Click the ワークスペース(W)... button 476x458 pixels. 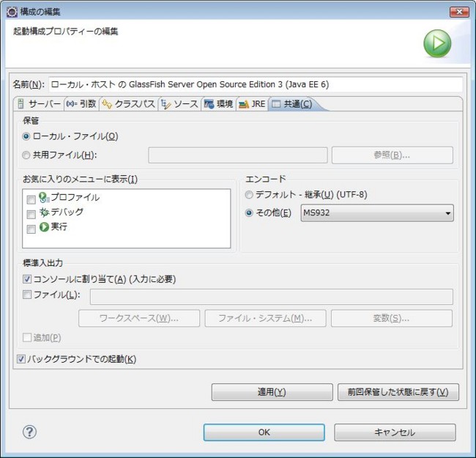[x=139, y=318]
